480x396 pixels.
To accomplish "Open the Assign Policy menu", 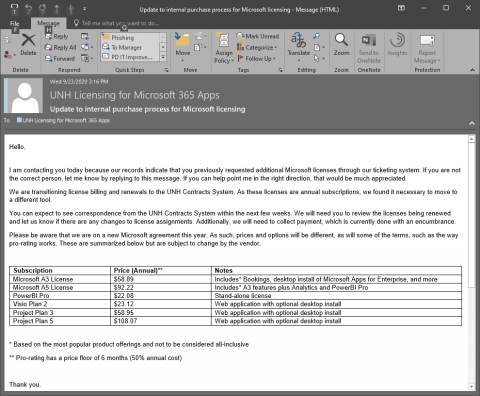I will (x=224, y=47).
